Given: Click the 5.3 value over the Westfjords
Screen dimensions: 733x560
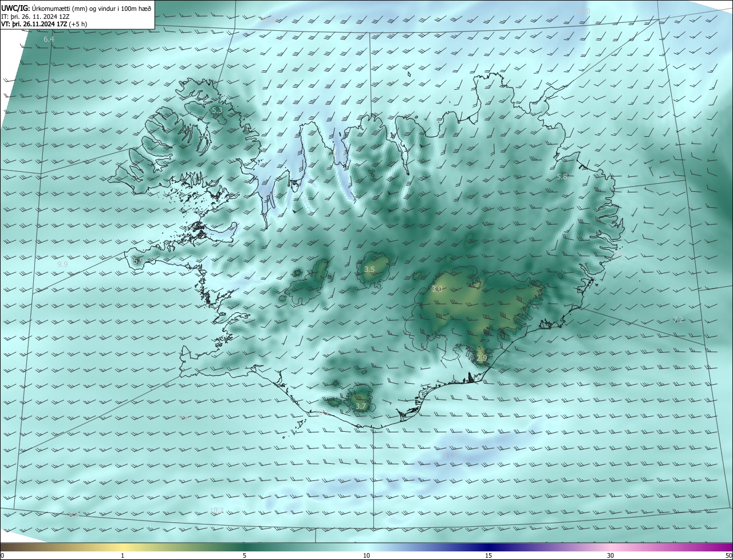Looking at the screenshot, I should click(217, 110).
